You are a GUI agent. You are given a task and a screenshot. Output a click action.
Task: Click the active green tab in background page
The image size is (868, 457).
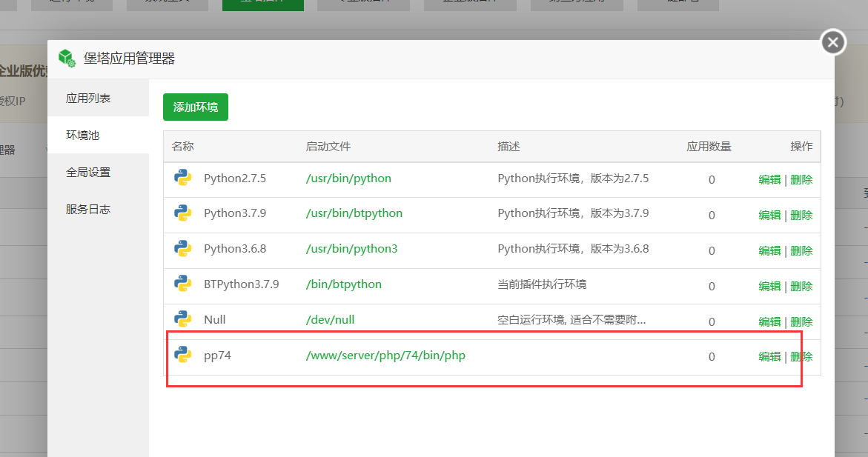click(x=263, y=5)
